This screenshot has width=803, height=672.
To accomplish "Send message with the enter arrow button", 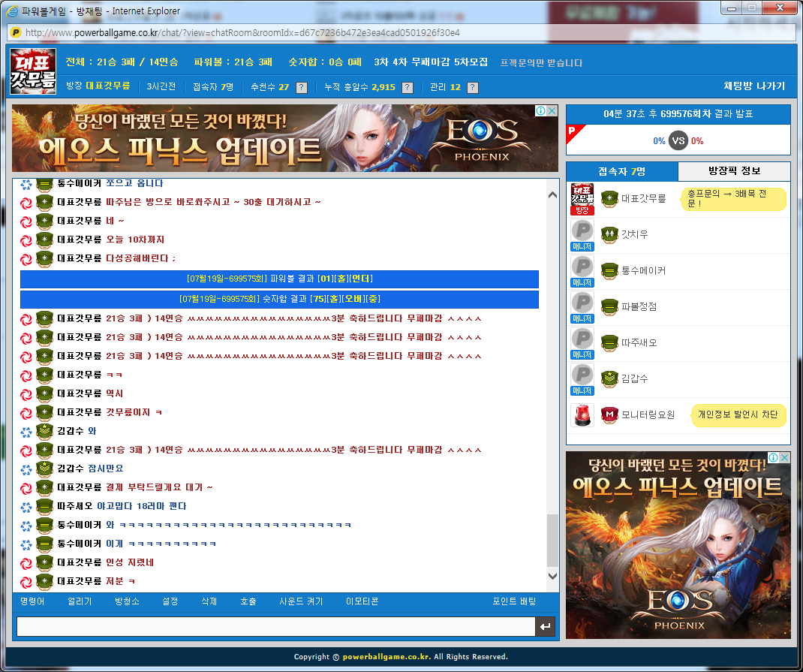I will 546,626.
